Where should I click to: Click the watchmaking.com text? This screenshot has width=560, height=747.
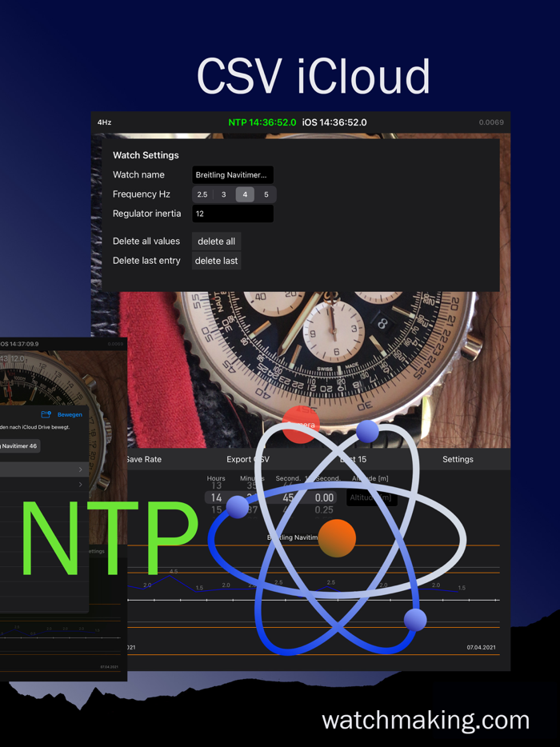pos(426,720)
